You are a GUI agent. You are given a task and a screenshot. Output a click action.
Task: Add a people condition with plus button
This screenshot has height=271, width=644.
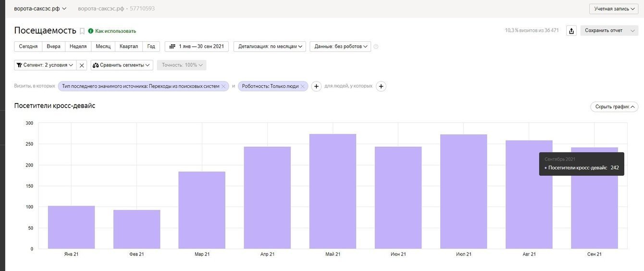click(381, 86)
